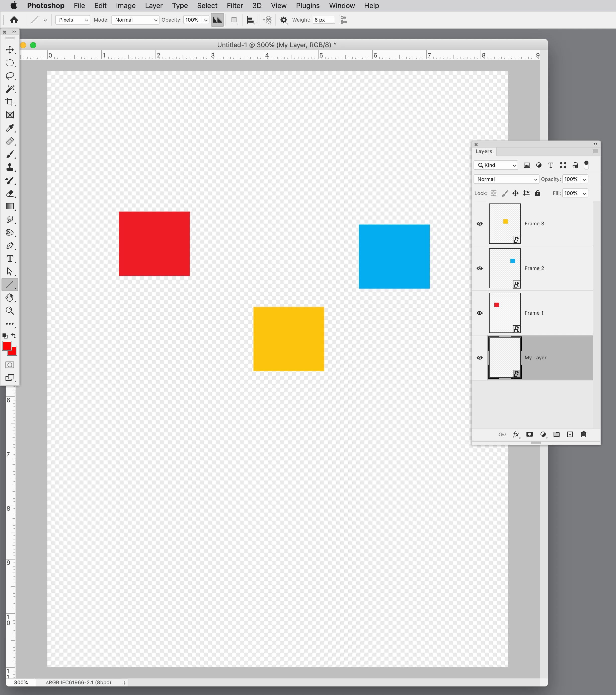Hide the My Layer layer

[x=480, y=358]
